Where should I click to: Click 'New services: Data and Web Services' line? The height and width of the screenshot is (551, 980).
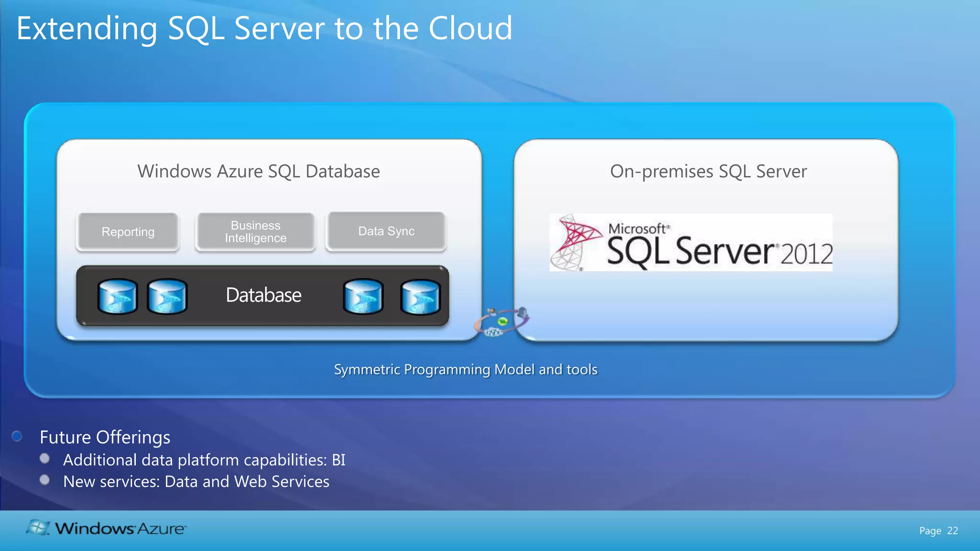tap(196, 481)
